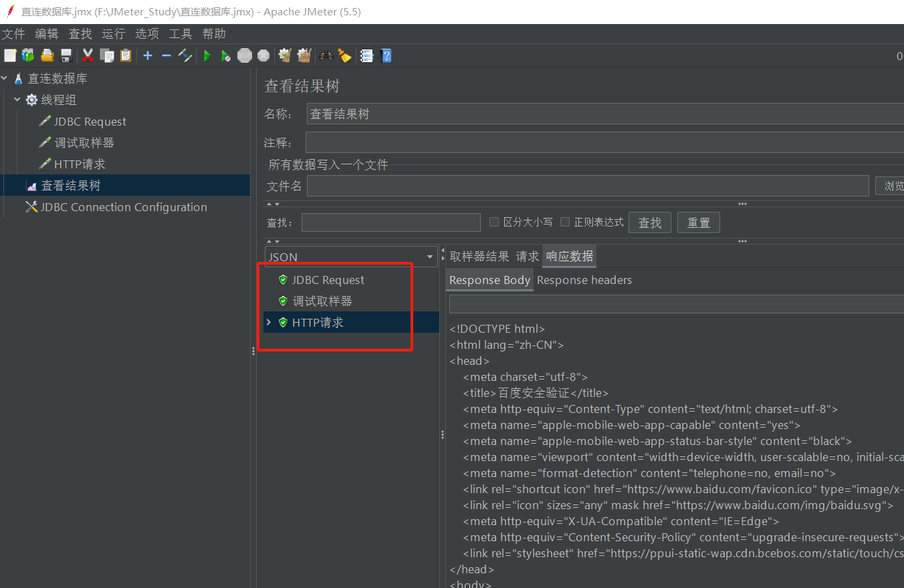Start the test with the green play icon
This screenshot has height=588, width=904.
[x=207, y=56]
